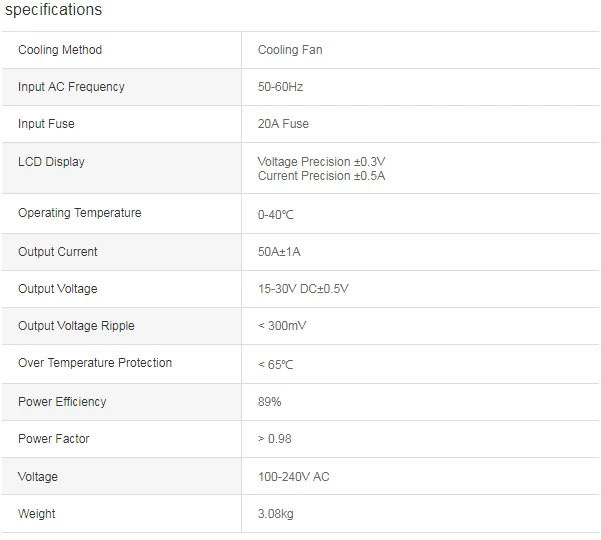Click the 0-40℃ value

click(276, 215)
